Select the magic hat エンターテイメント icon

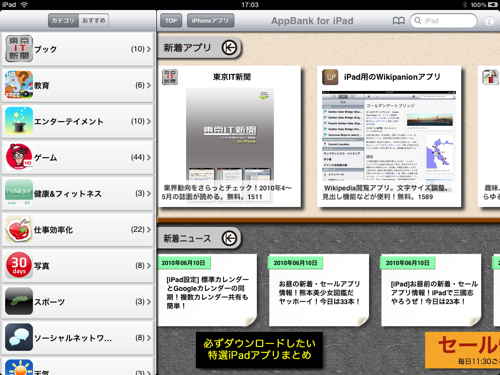coord(19,121)
